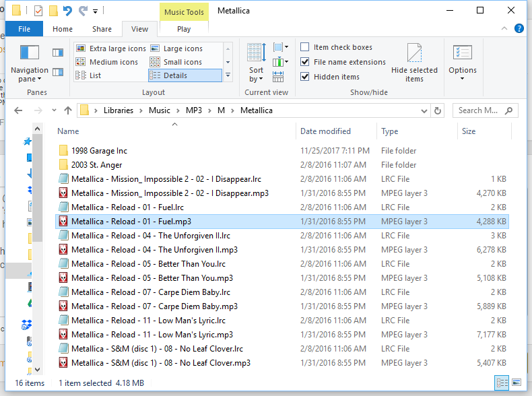The width and height of the screenshot is (532, 396).
Task: Open recent locations dropdown arrow
Action: [54, 110]
